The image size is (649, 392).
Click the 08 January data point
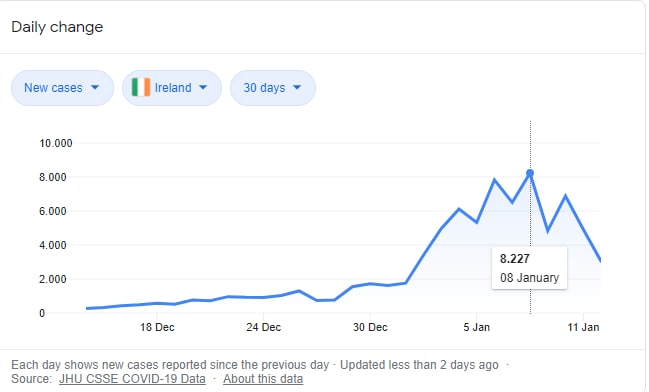coord(530,173)
